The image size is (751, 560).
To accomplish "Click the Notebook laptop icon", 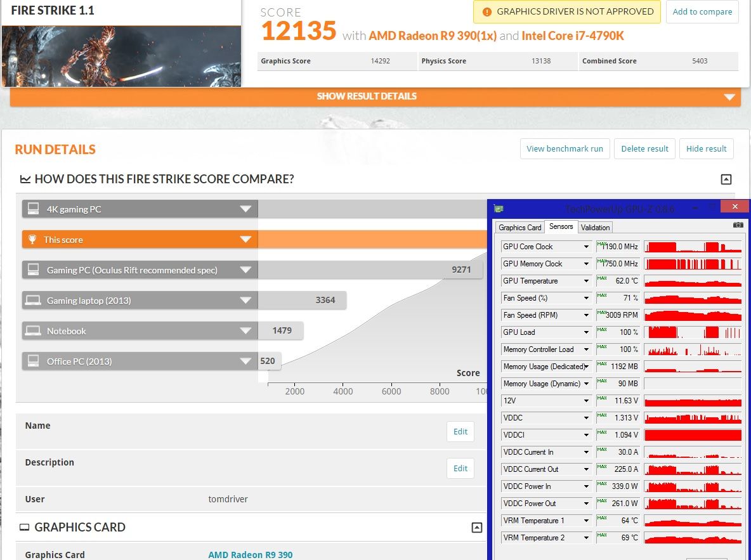I will [33, 330].
